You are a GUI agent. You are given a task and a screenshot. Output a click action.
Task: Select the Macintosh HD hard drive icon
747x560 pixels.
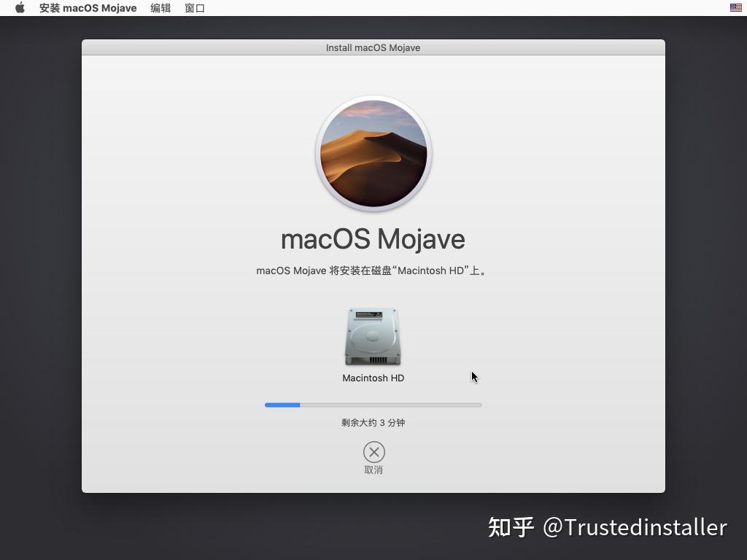[373, 336]
